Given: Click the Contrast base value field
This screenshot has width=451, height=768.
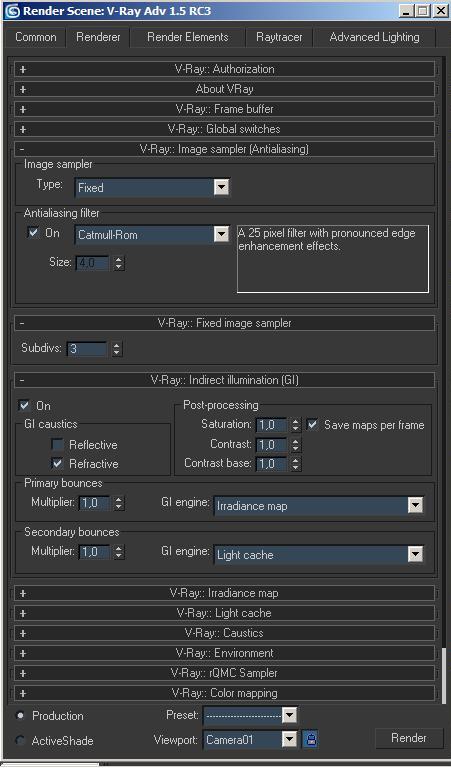Looking at the screenshot, I should [x=271, y=464].
